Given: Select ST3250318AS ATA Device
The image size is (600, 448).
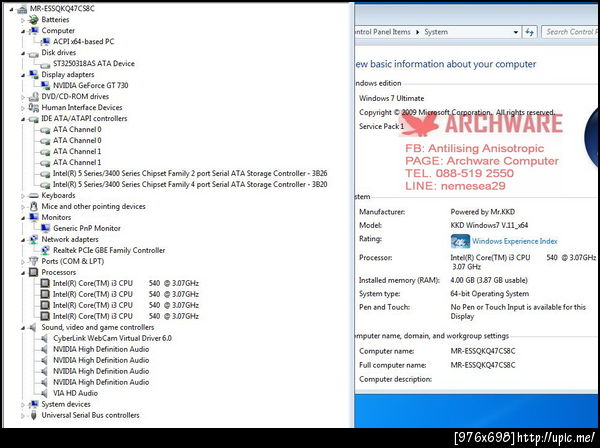Looking at the screenshot, I should [x=94, y=64].
